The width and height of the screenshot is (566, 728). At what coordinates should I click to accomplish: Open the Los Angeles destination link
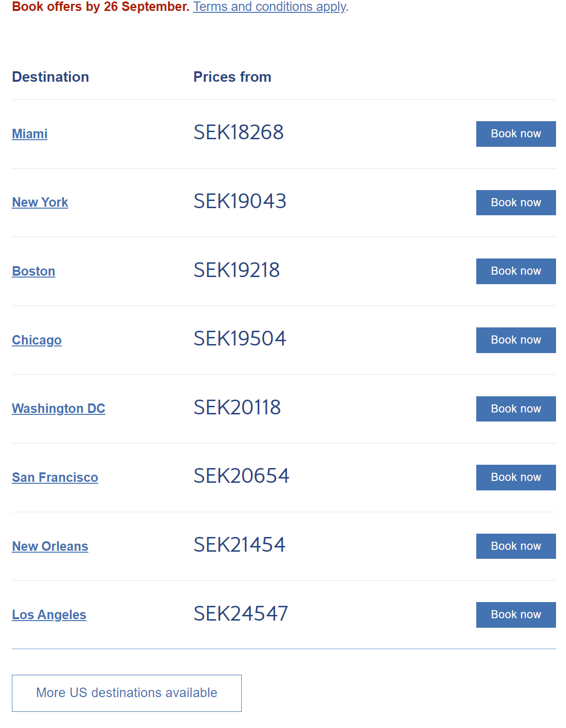pyautogui.click(x=49, y=615)
